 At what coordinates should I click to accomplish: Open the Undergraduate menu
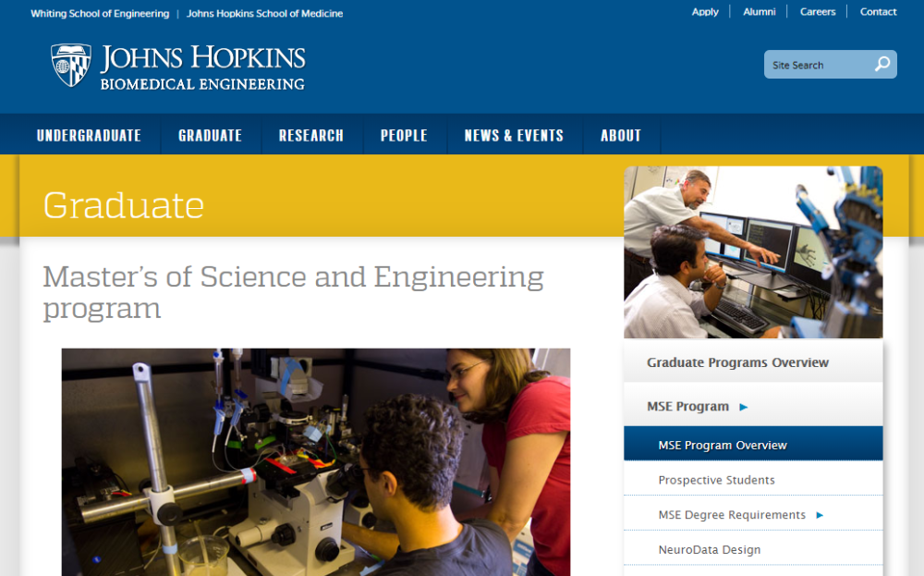[x=89, y=136]
